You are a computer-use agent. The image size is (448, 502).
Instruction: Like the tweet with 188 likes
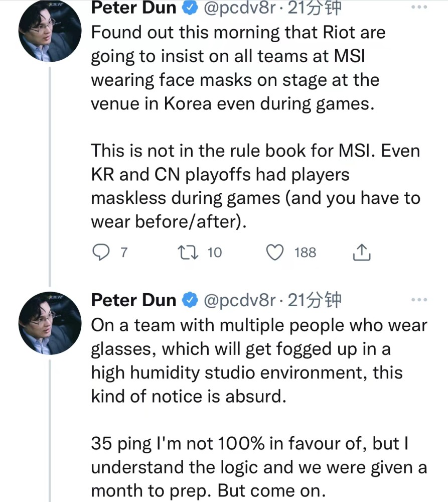[x=275, y=252]
